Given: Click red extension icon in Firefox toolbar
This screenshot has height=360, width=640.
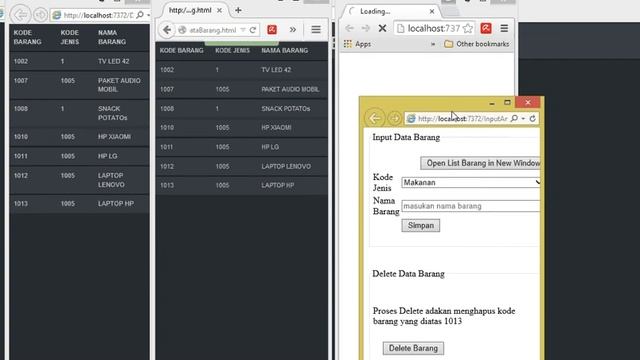Looking at the screenshot, I should click(x=272, y=29).
